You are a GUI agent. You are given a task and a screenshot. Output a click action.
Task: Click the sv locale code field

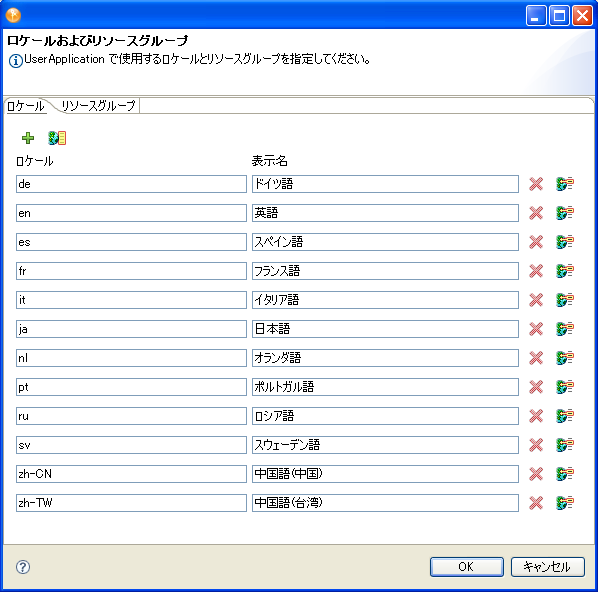(131, 445)
